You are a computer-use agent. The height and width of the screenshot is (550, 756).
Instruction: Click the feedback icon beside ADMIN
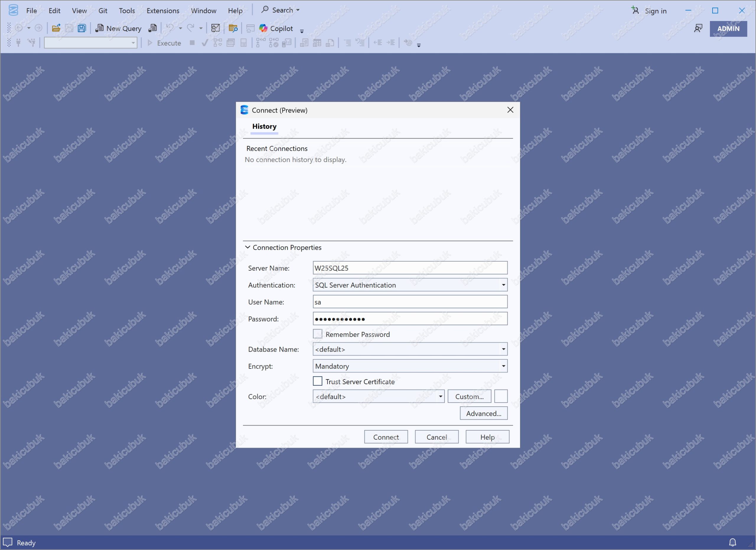(x=698, y=28)
